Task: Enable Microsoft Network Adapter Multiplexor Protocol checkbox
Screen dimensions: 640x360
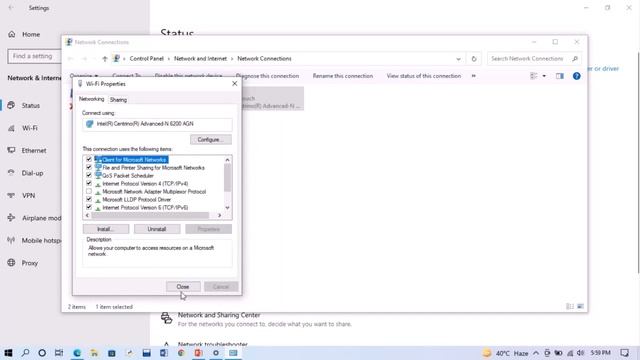Action: tap(89, 191)
